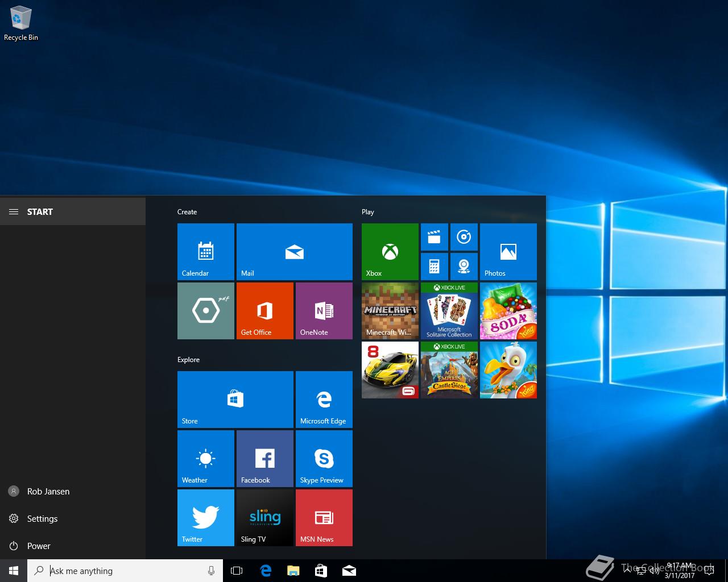
Task: Open the Groove Music small tile
Action: [x=464, y=237]
